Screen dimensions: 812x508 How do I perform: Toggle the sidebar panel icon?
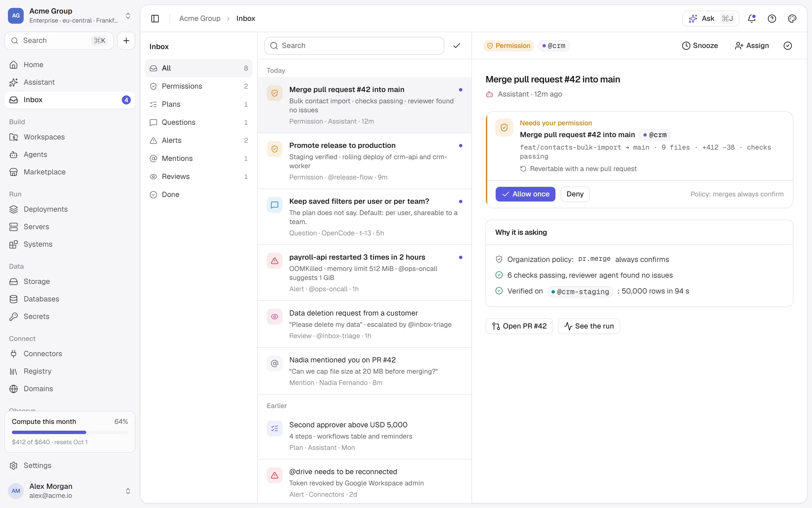[x=155, y=18]
